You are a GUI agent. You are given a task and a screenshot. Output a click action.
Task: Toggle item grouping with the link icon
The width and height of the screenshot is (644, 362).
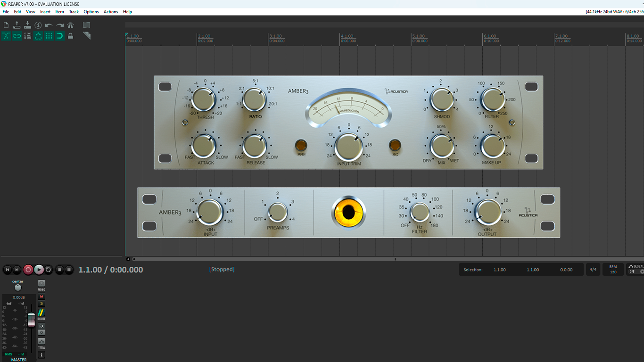click(17, 36)
